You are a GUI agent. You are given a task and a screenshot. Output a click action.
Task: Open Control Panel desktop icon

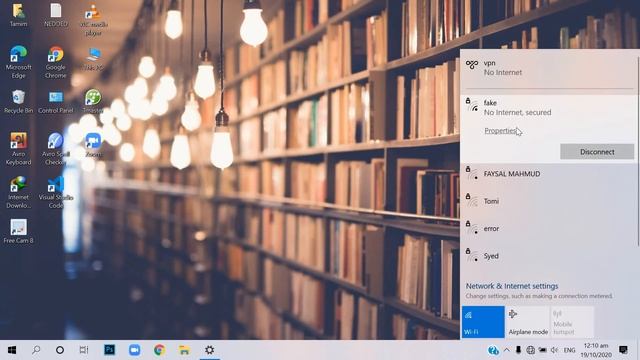click(56, 102)
